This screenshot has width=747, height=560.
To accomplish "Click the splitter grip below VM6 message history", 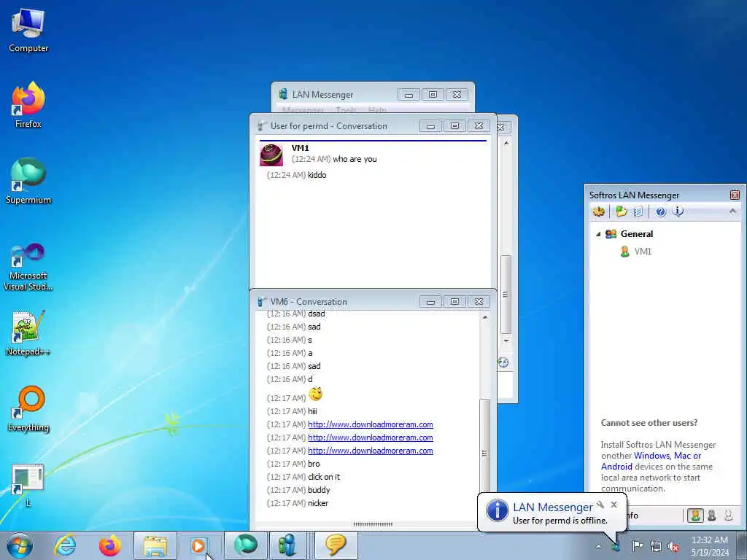I will click(373, 524).
